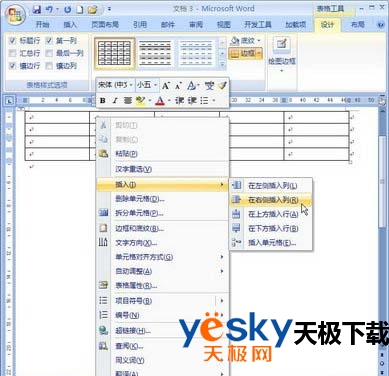Image resolution: width=389 pixels, height=376 pixels.
Task: Switch to the 审阅 Review tab
Action: pos(196,24)
